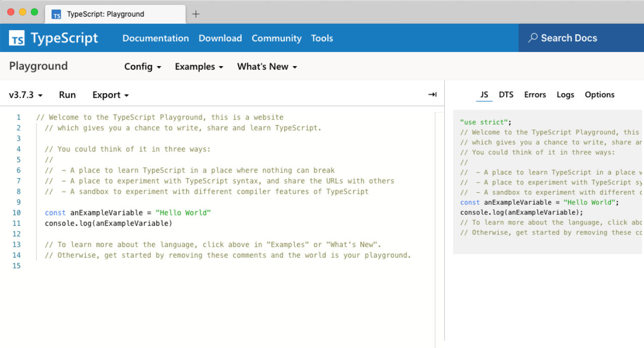
Task: Place cursor on "Hello World" string in editor
Action: 183,213
